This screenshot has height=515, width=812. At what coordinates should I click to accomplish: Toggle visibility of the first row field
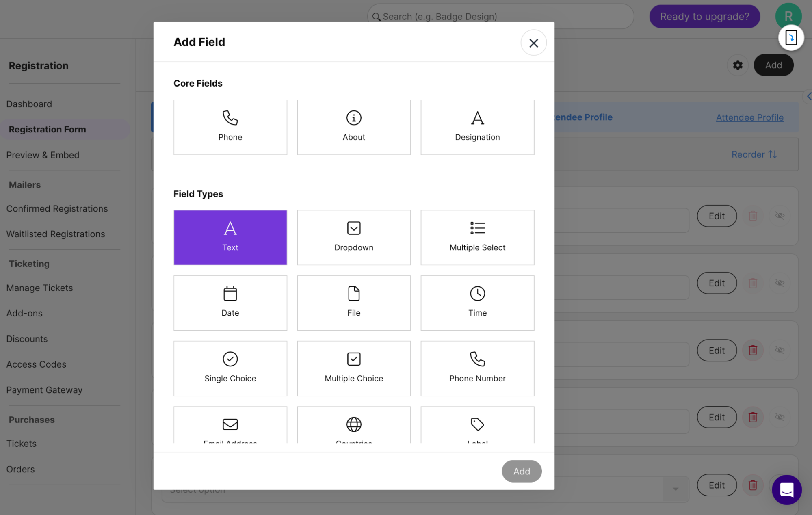click(779, 216)
